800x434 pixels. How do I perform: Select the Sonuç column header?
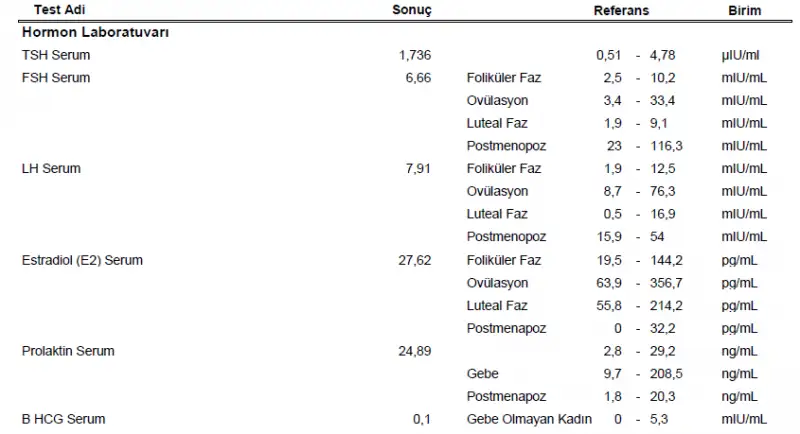click(x=411, y=10)
